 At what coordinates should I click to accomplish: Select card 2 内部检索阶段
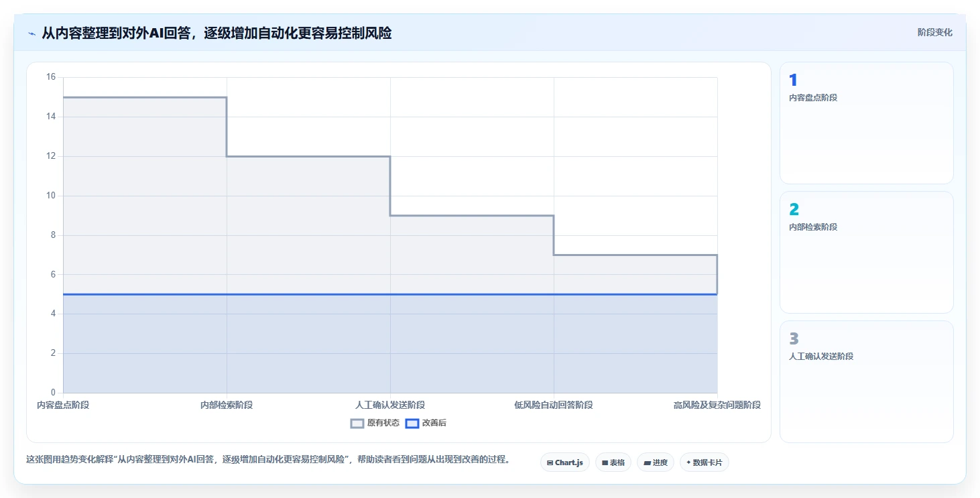pos(867,252)
